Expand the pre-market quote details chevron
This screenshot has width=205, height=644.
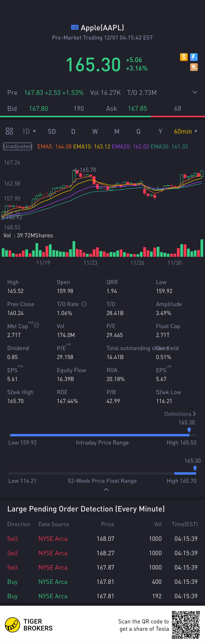tap(195, 92)
